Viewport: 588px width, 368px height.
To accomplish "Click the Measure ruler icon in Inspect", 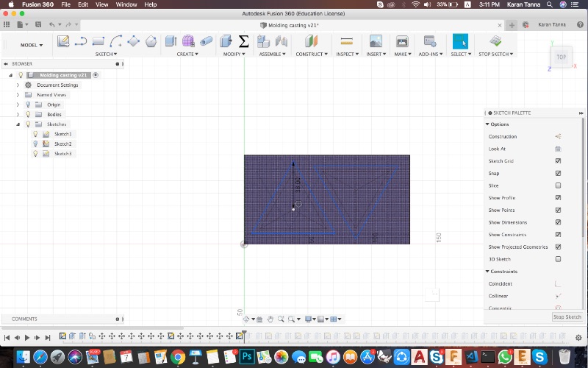I will tap(347, 41).
